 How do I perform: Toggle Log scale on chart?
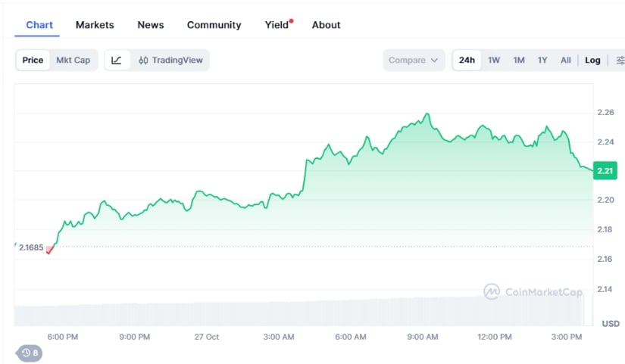coord(592,60)
